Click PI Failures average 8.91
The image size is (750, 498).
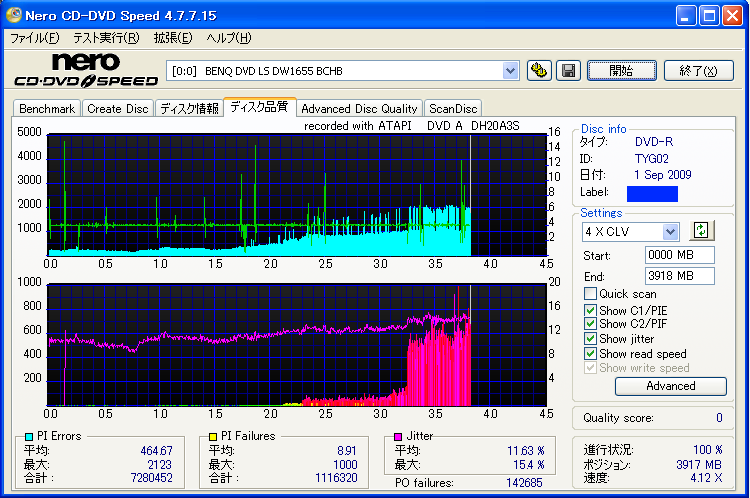point(347,451)
